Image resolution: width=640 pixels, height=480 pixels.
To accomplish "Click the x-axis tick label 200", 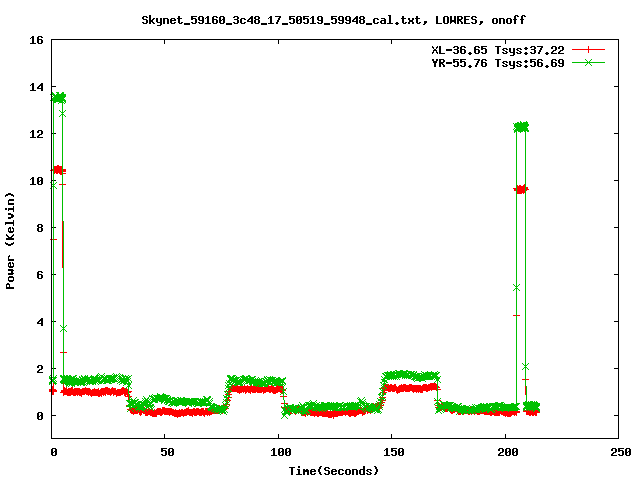I will click(x=507, y=452).
